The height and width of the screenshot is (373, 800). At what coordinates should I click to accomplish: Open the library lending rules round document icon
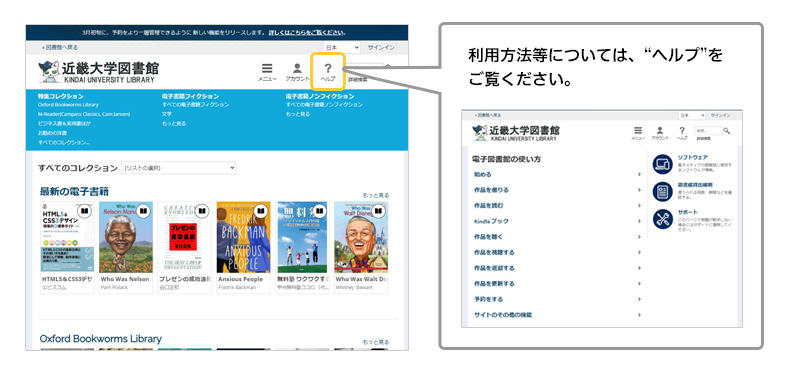click(663, 192)
